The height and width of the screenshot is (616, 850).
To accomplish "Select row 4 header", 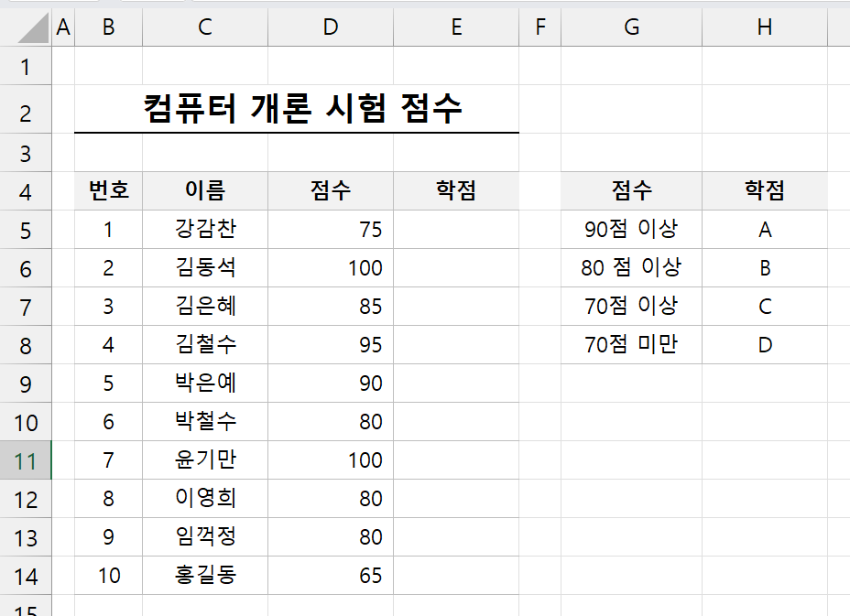I will point(26,191).
